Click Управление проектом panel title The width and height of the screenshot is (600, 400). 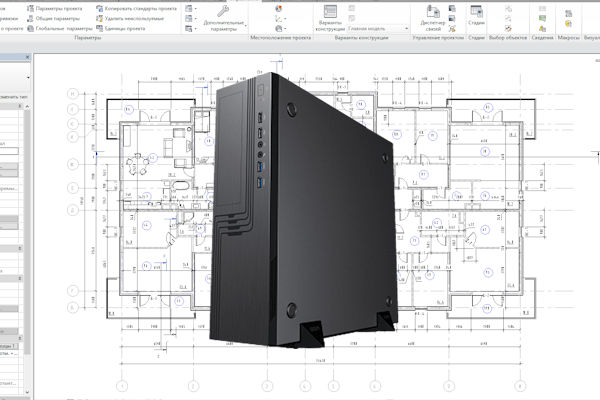tap(438, 38)
